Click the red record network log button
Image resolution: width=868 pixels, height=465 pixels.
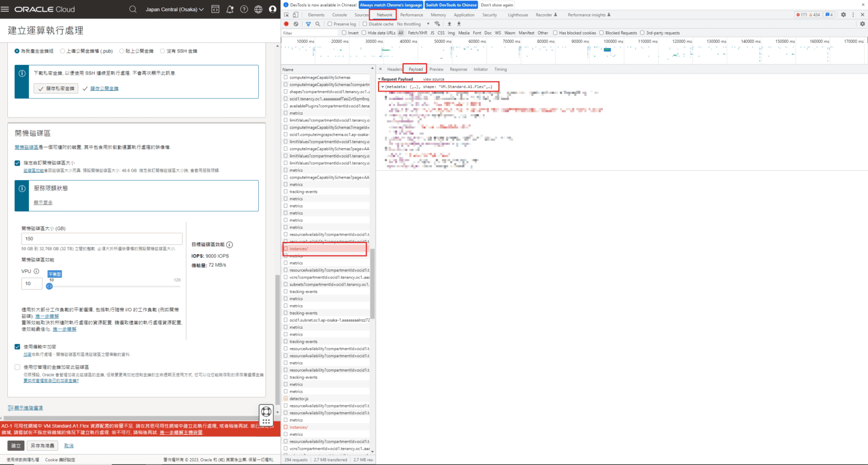click(x=287, y=24)
